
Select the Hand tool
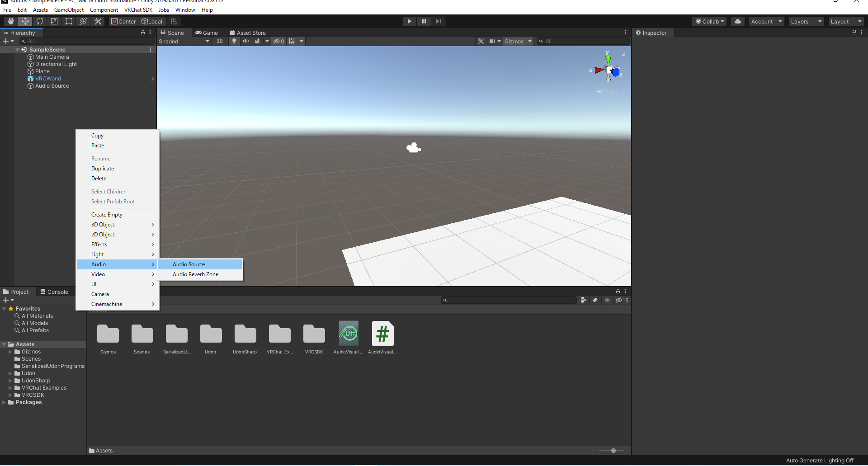pyautogui.click(x=11, y=21)
